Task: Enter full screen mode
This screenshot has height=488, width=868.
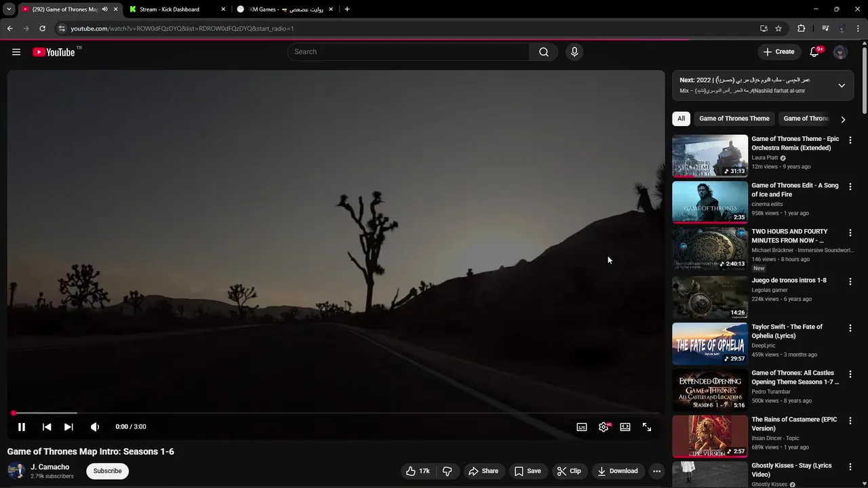Action: pos(647,427)
